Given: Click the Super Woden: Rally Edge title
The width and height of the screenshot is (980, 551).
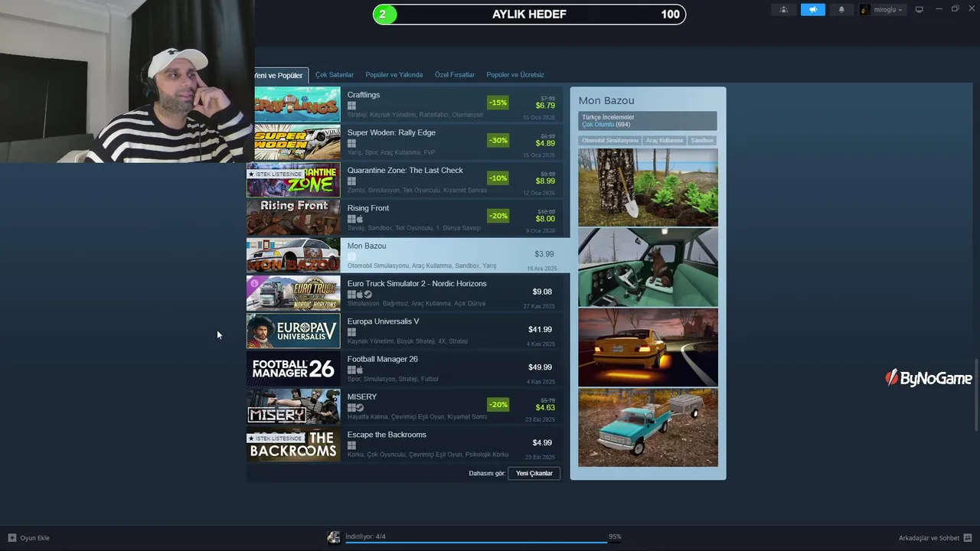Looking at the screenshot, I should click(391, 132).
